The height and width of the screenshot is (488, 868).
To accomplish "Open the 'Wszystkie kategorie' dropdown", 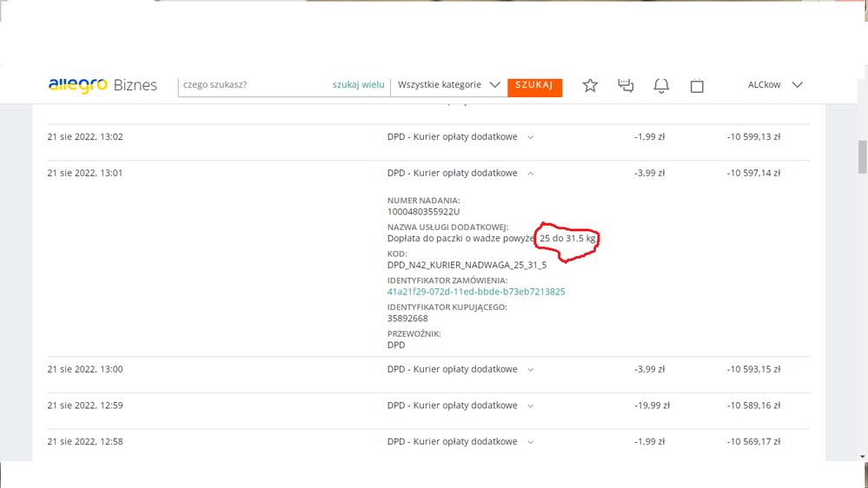I will coord(448,85).
